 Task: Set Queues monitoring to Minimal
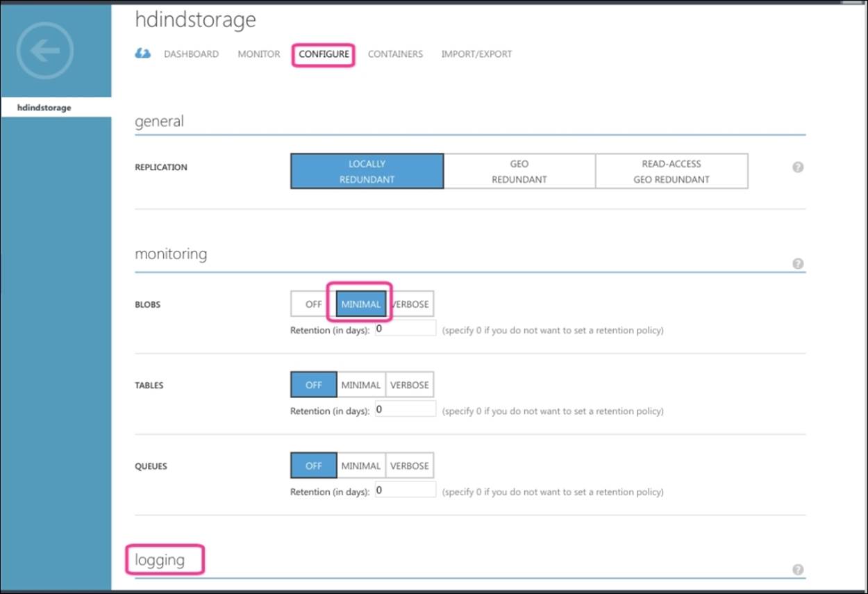tap(361, 465)
